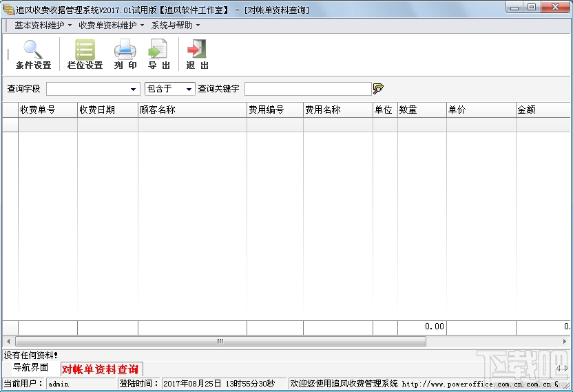
Task: Click the 单价 column header
Action: coord(481,110)
